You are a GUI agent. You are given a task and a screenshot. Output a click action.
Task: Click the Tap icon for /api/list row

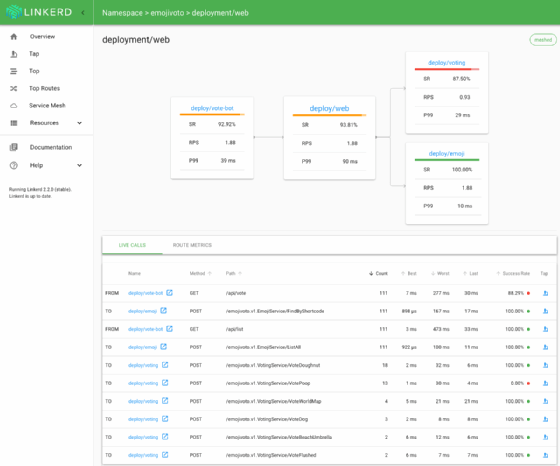545,329
